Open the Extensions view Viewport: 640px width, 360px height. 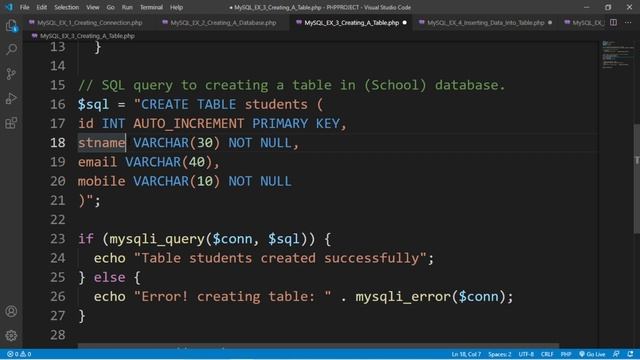11,123
